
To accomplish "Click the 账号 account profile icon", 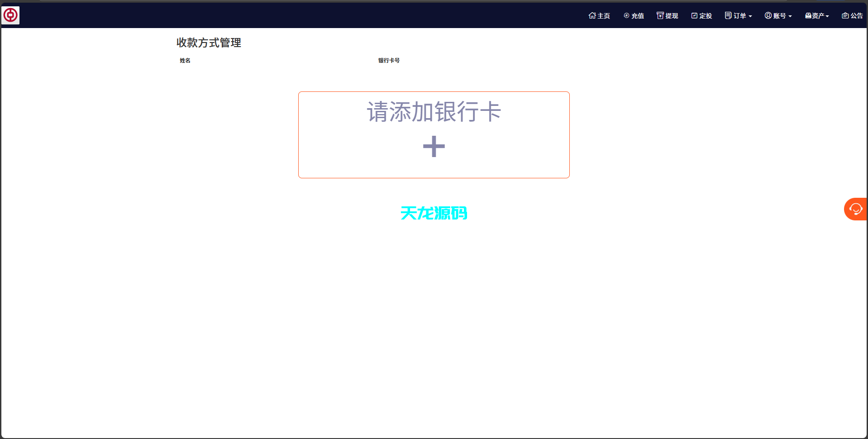I will [x=768, y=15].
